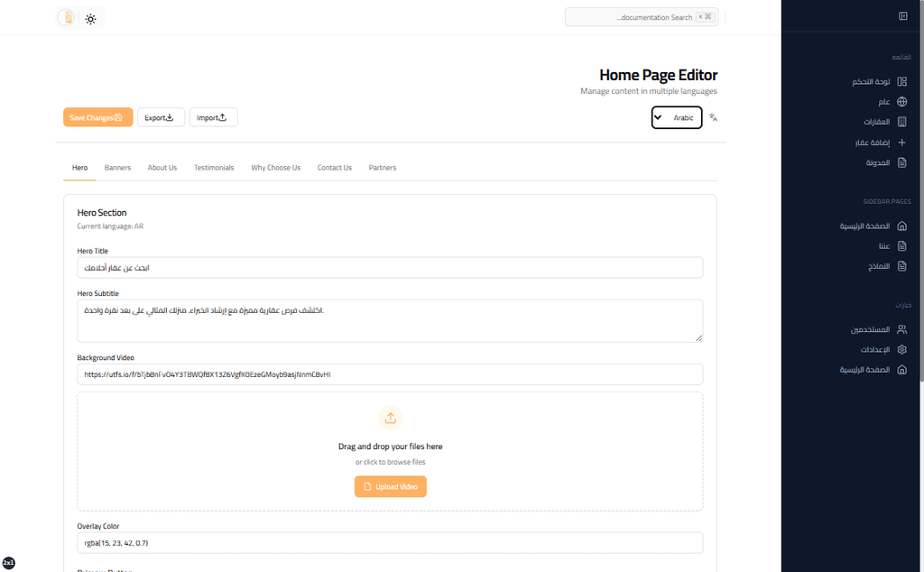Viewport: 924px width, 572px height.
Task: Click the Overlay Color rgba field
Action: 390,543
